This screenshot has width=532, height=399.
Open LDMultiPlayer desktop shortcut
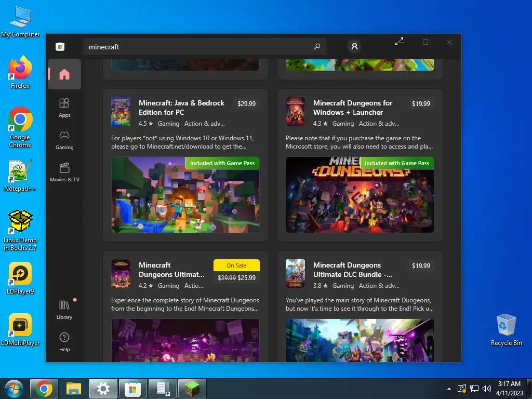[x=20, y=330]
